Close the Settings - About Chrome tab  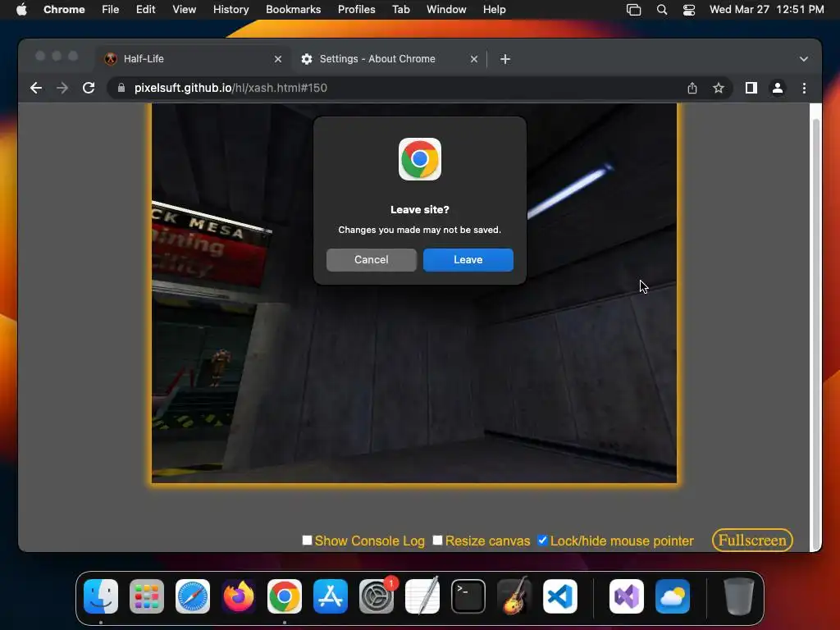473,59
